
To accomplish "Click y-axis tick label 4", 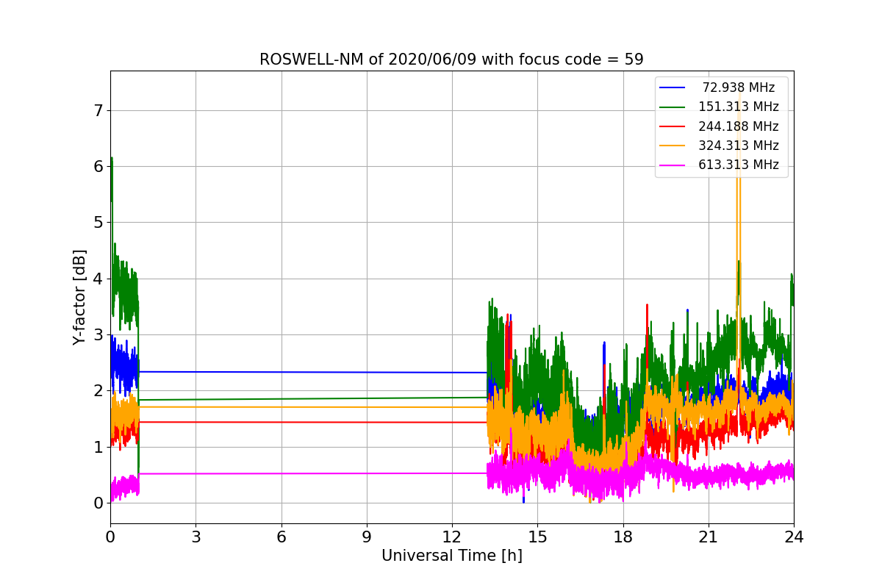I will pos(98,279).
